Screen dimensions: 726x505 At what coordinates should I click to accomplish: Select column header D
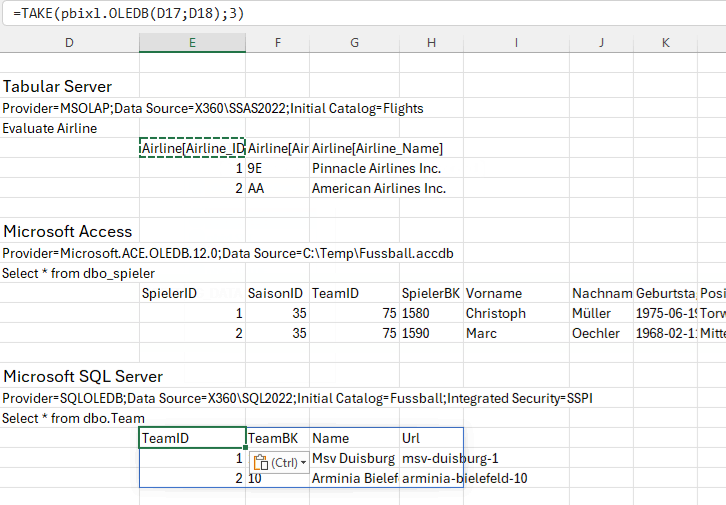pos(69,42)
